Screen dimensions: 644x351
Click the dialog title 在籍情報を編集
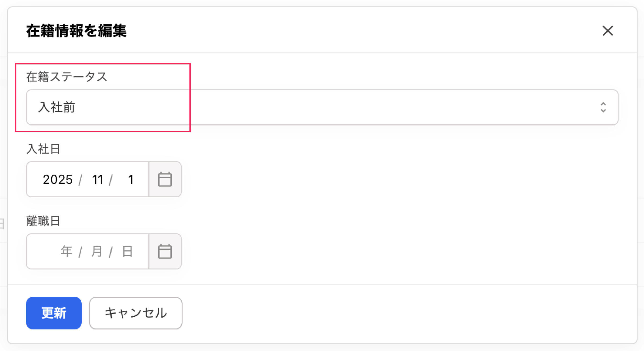click(x=76, y=31)
